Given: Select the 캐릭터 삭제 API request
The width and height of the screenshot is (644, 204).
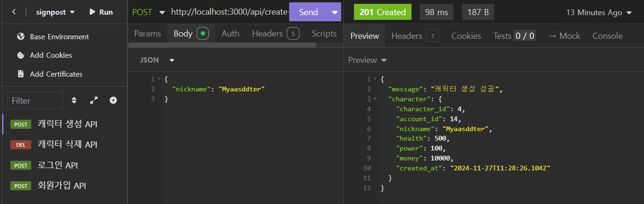Looking at the screenshot, I should tap(65, 144).
